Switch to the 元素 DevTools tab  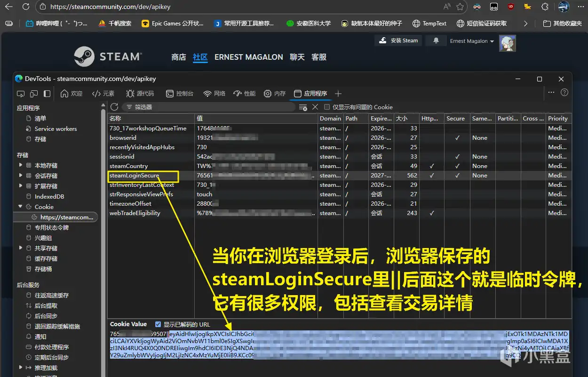103,93
